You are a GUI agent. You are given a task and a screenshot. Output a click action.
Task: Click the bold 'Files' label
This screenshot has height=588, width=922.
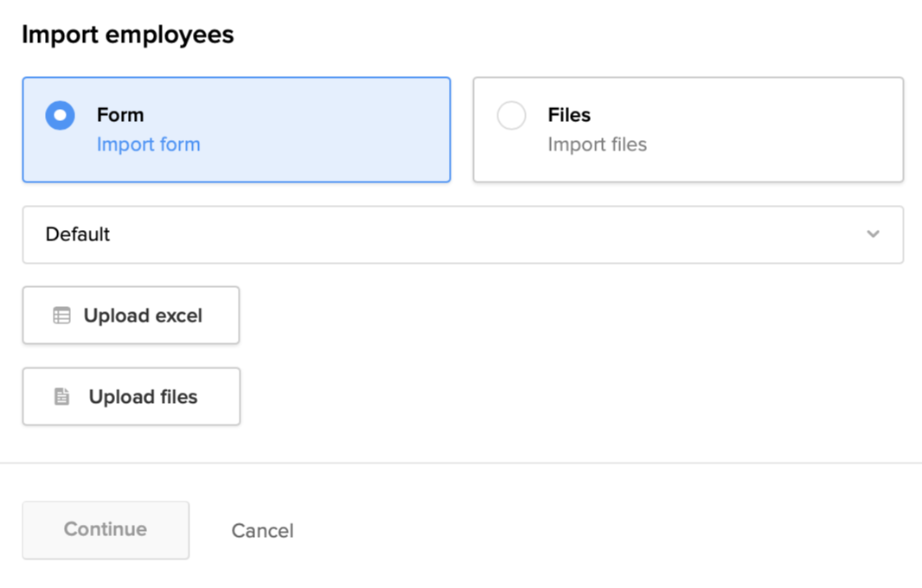569,115
